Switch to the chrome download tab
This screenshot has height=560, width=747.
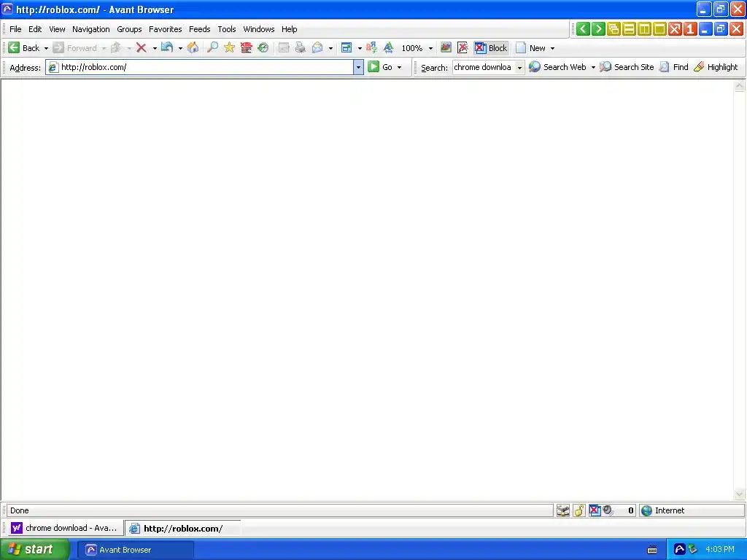[66, 528]
